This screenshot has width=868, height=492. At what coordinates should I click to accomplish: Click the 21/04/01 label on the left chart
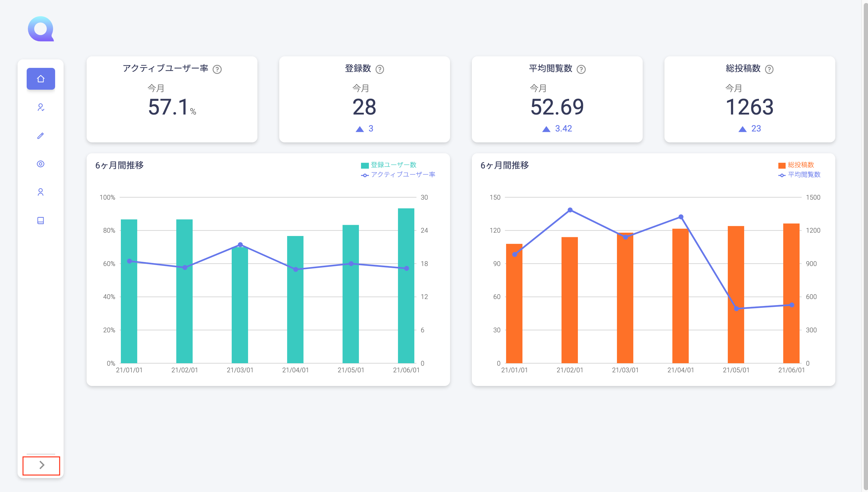pyautogui.click(x=296, y=370)
